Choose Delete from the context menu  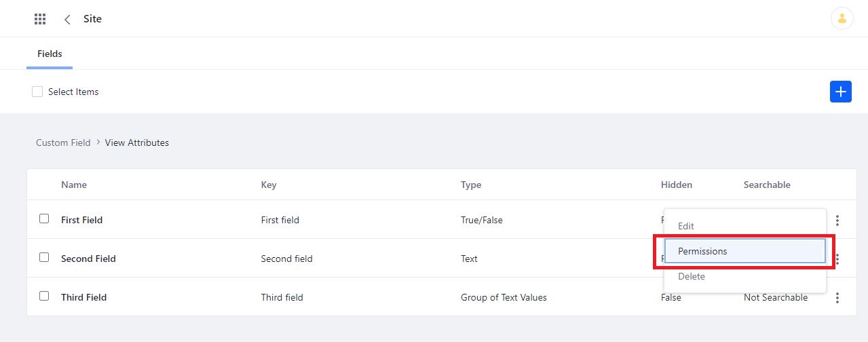(x=692, y=276)
